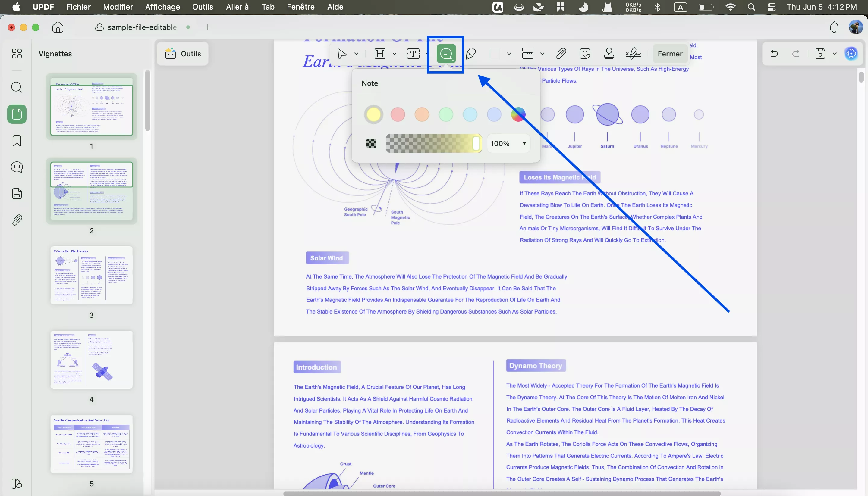Expand the measurement tool dropdown arrow
Viewport: 868px width, 496px height.
tap(542, 54)
